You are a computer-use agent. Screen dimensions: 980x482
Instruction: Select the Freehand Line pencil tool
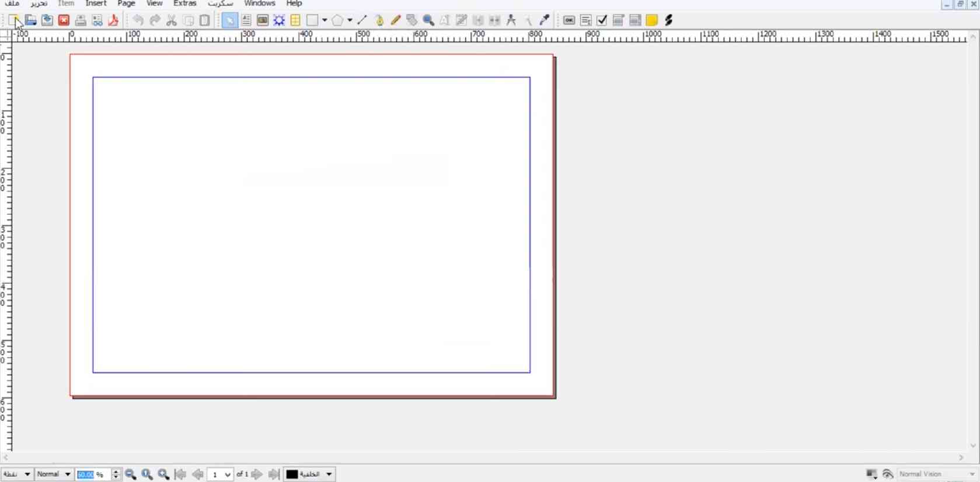click(396, 20)
